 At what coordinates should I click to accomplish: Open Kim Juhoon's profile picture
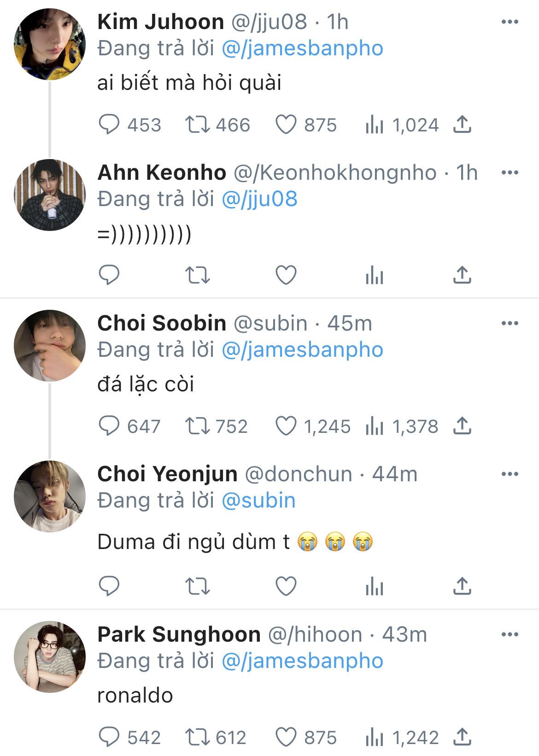50,44
